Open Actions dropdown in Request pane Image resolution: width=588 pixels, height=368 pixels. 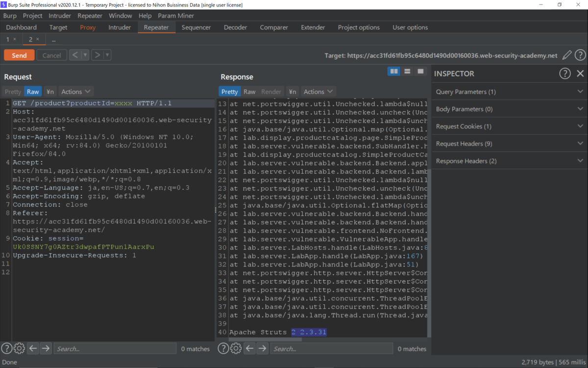click(76, 92)
